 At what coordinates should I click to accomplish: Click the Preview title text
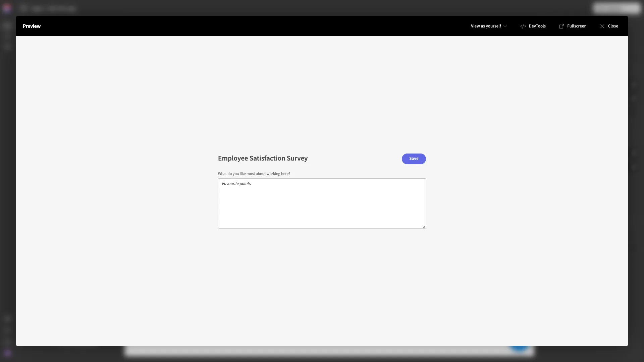pyautogui.click(x=32, y=26)
